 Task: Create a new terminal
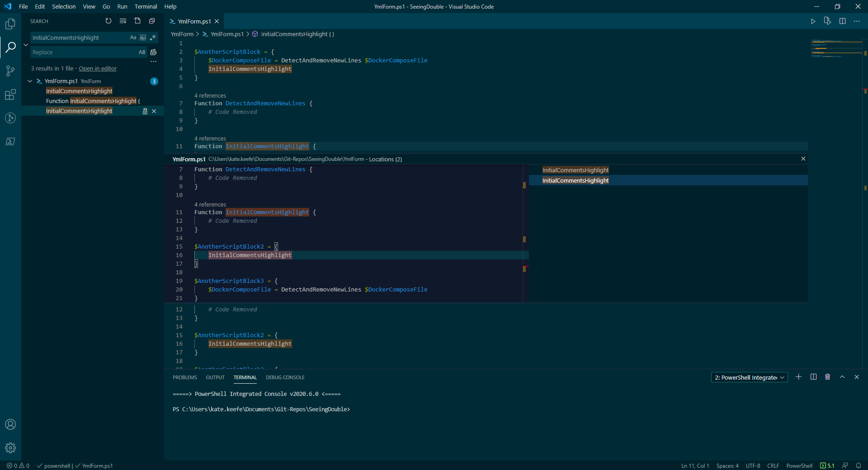pyautogui.click(x=799, y=377)
